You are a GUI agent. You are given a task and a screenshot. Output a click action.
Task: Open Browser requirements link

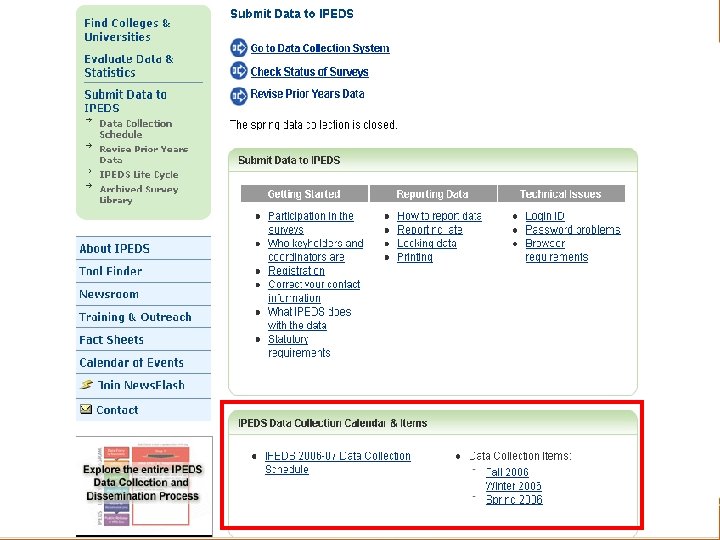[x=557, y=250]
